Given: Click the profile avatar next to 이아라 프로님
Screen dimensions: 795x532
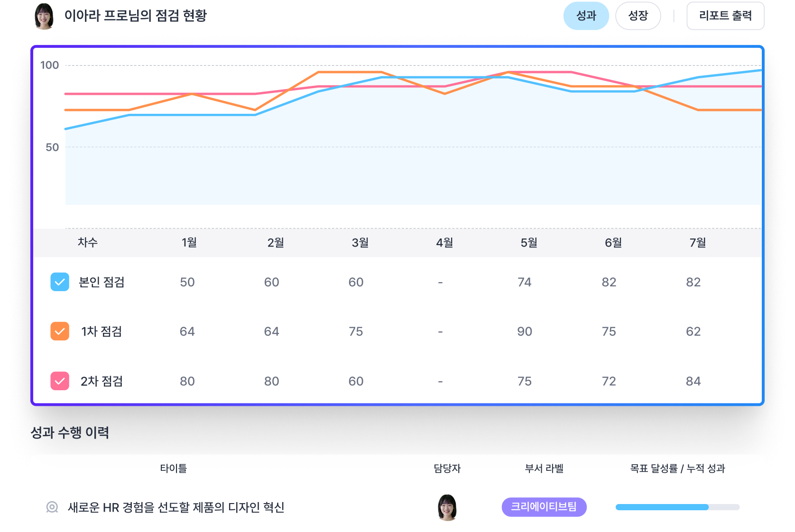Looking at the screenshot, I should (44, 16).
